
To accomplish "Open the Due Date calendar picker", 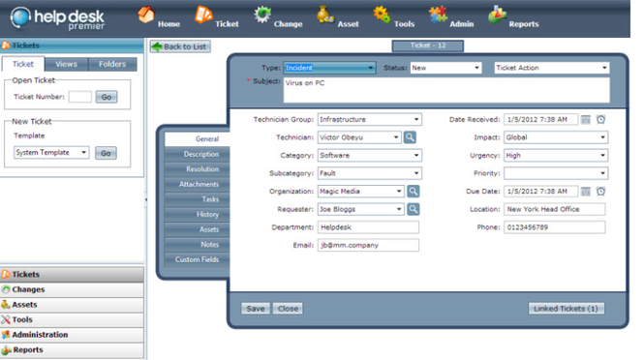I will [586, 192].
